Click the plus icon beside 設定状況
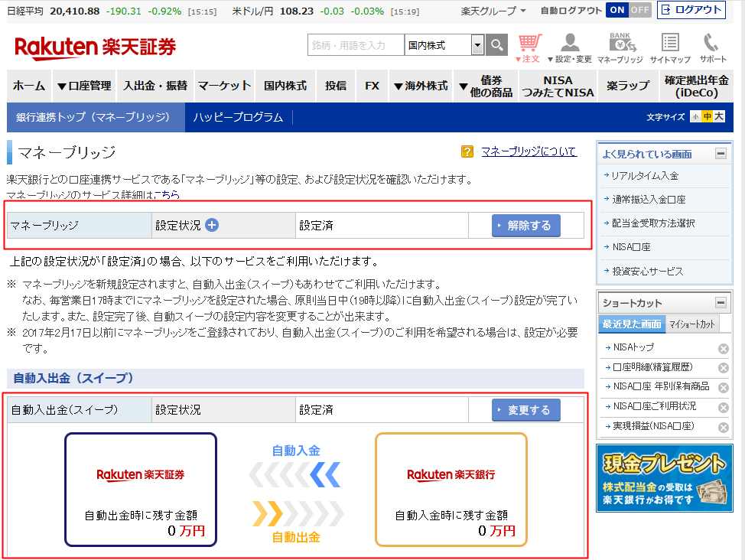The image size is (745, 560). [212, 225]
